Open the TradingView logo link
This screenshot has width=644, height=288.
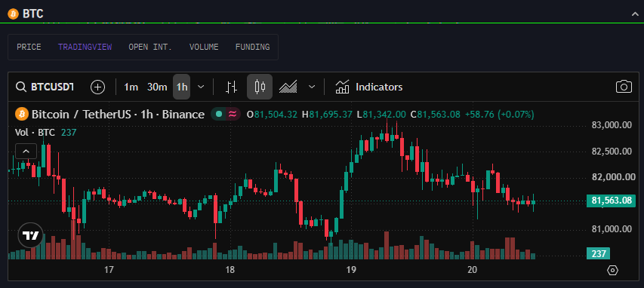point(30,235)
